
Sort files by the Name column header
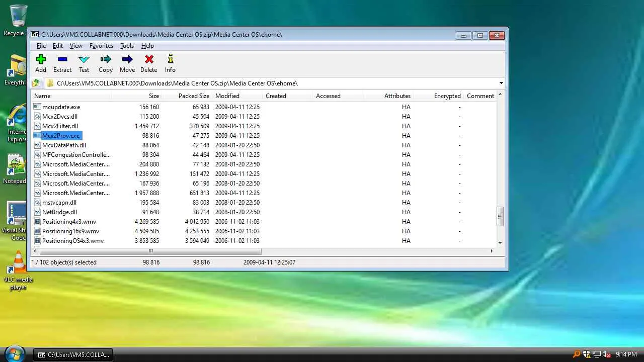(72, 96)
